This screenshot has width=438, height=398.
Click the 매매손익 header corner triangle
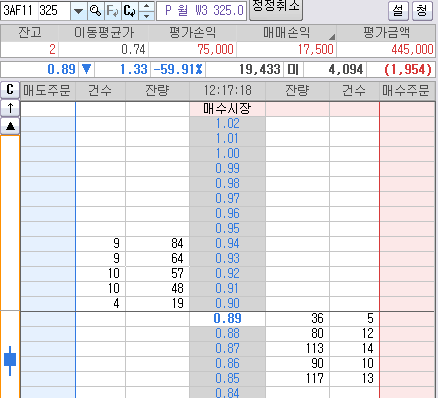tap(332, 36)
